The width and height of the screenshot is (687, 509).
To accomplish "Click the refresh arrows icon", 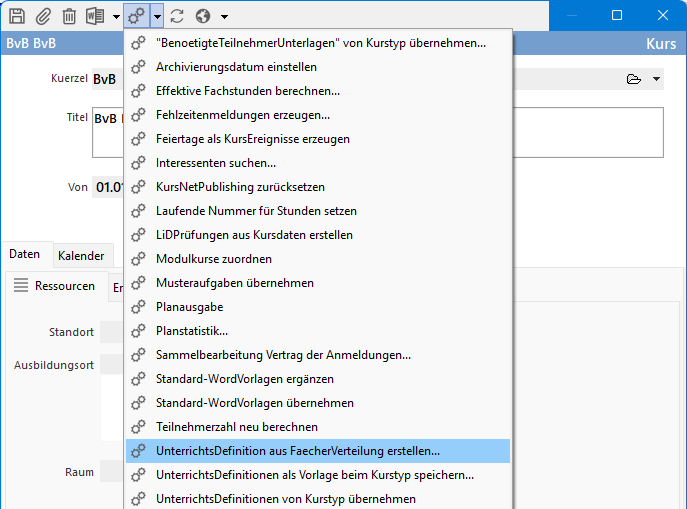I will coord(177,16).
